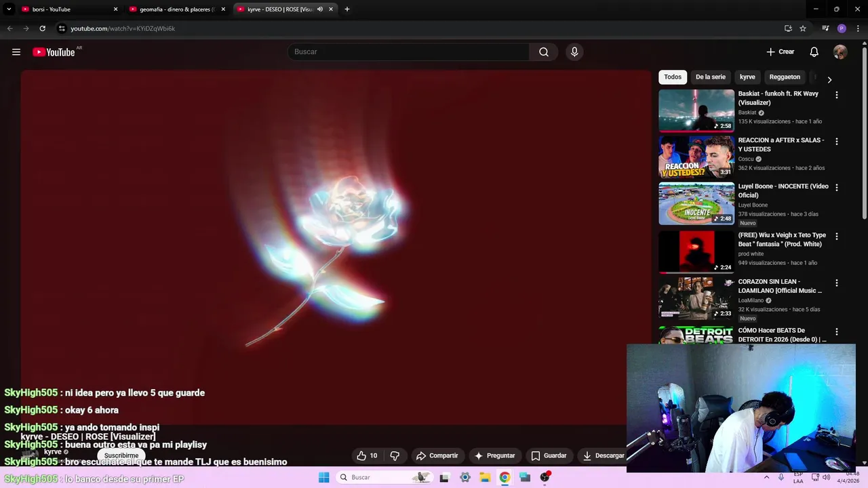Click the page vertical scrollbar

tap(864, 132)
